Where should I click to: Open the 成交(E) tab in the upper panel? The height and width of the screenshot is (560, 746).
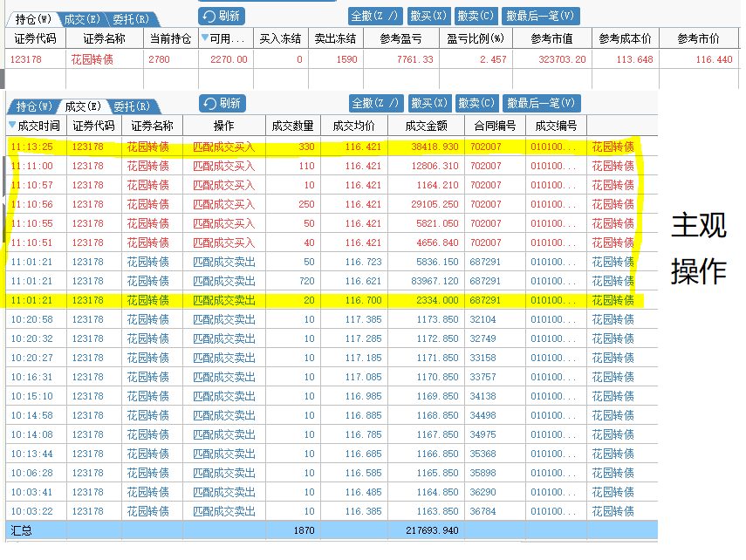pyautogui.click(x=82, y=19)
